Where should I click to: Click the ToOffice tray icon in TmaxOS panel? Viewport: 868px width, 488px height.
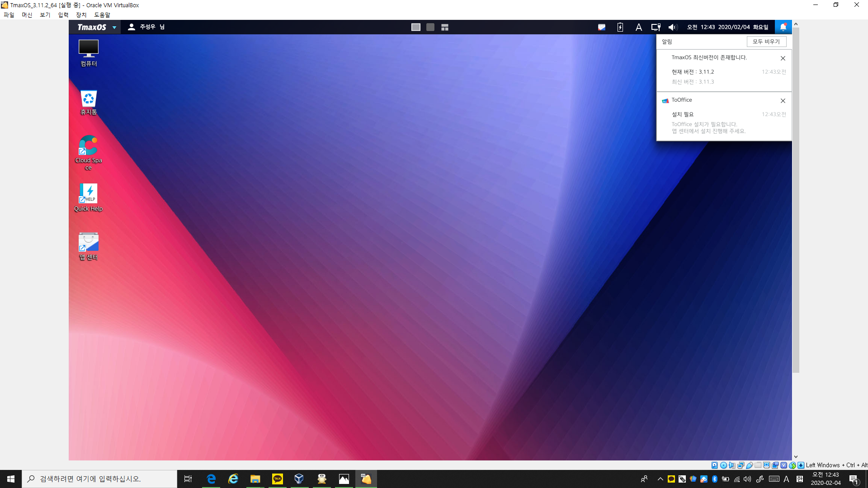tap(602, 27)
